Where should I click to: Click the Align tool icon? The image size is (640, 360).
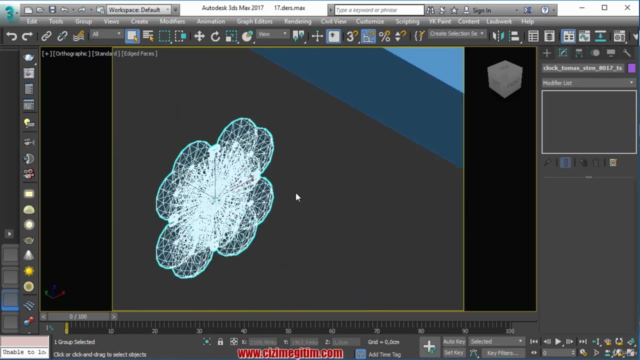(514, 36)
